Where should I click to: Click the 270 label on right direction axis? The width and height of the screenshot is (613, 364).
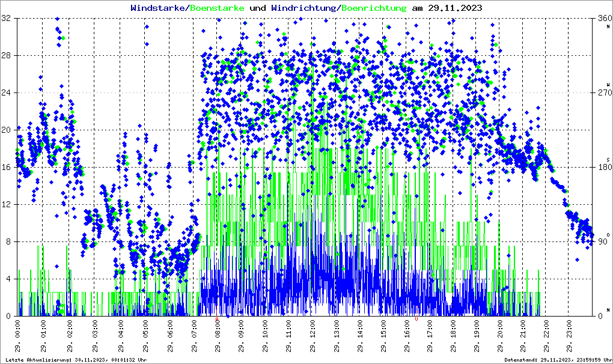(603, 93)
